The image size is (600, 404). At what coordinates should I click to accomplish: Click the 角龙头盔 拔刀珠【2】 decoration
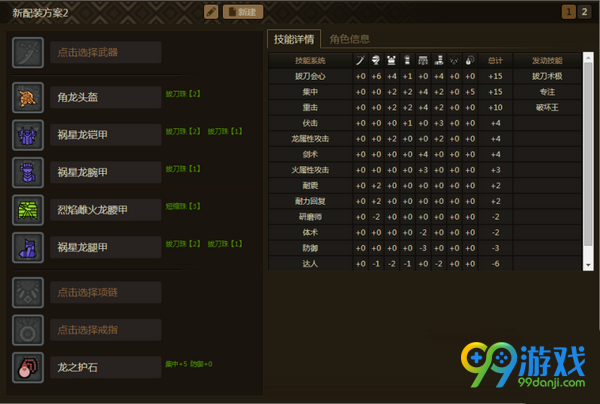pos(183,94)
